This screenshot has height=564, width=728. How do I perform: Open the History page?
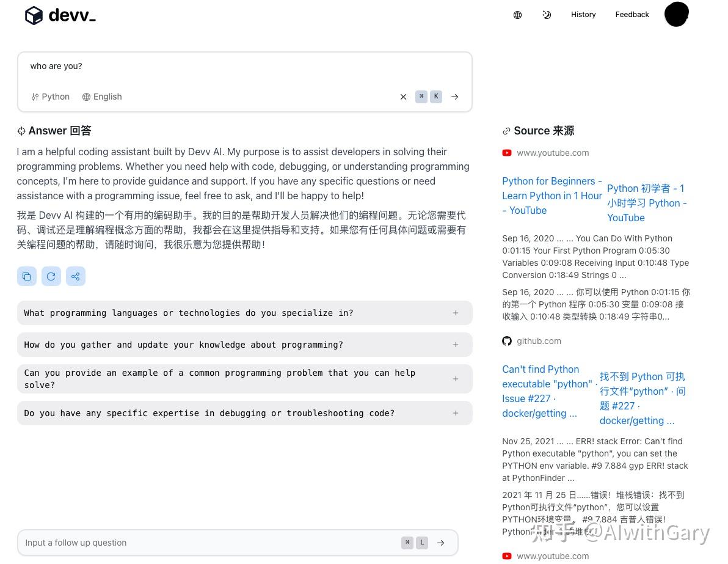tap(583, 15)
